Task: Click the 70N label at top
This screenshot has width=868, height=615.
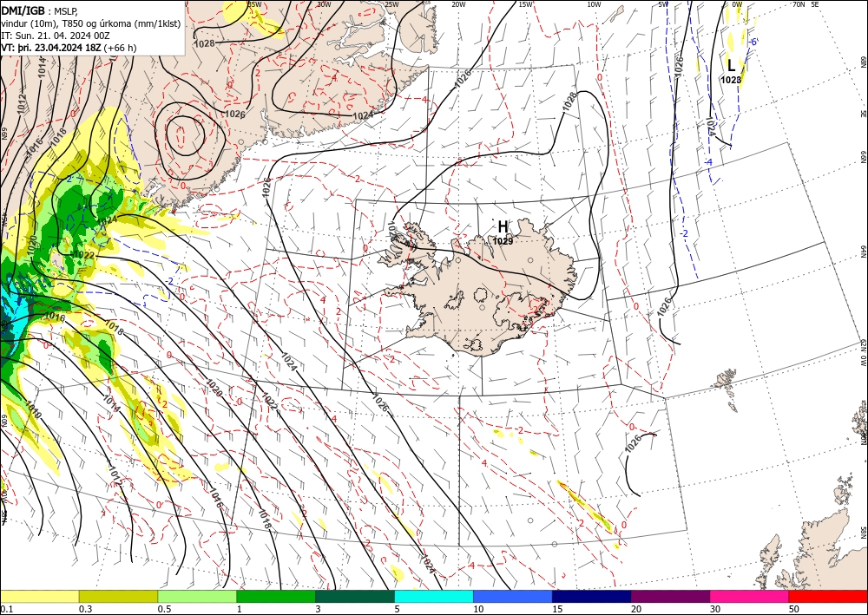Action: coord(799,4)
